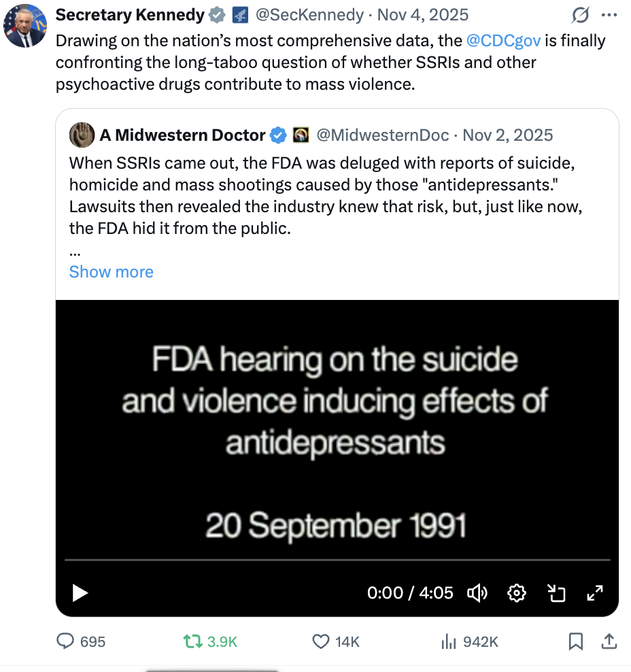Viewport: 631px width, 672px height.
Task: Mute the video volume
Action: (477, 593)
